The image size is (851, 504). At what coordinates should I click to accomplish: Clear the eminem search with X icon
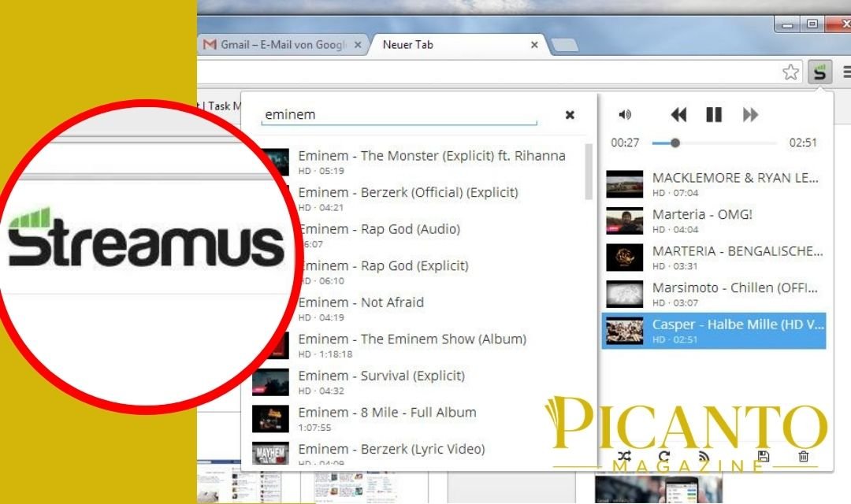[x=570, y=114]
